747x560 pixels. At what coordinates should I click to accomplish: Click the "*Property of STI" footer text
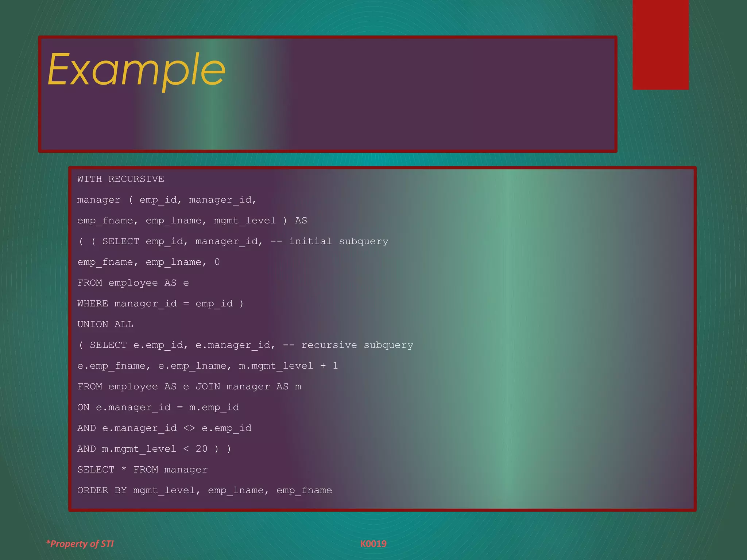(80, 544)
